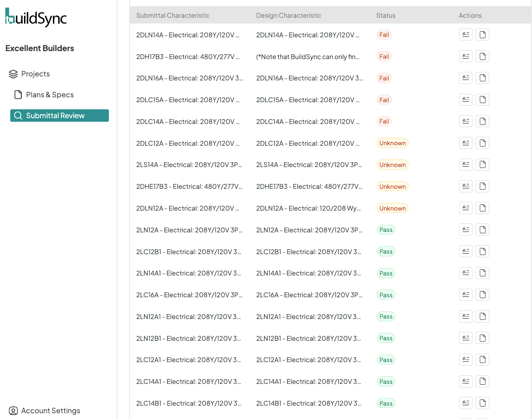Click document icon for 2DLN16A row
The image size is (532, 419).
click(x=483, y=78)
